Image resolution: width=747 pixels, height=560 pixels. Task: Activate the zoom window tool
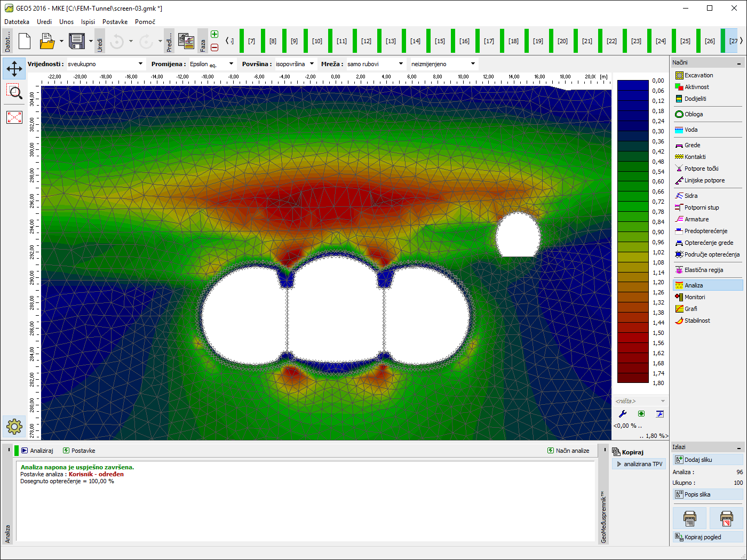(x=14, y=92)
